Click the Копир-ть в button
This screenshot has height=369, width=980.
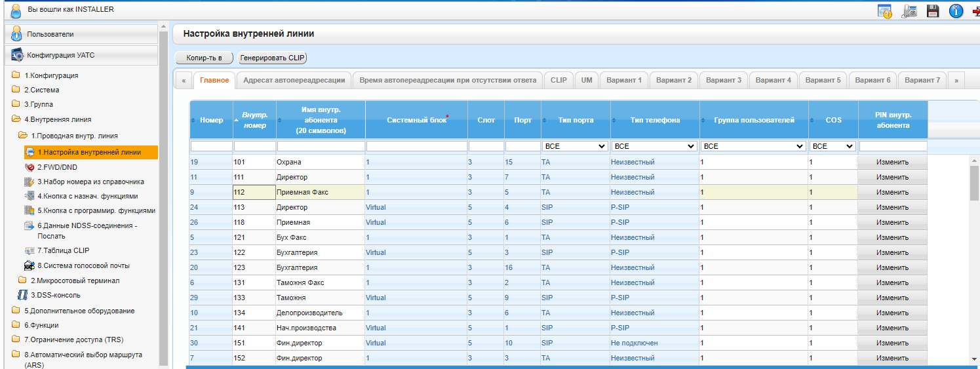(205, 58)
